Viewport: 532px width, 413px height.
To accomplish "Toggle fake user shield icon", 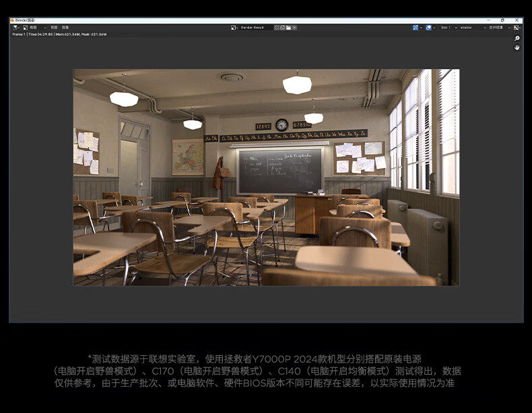I will pos(277,28).
